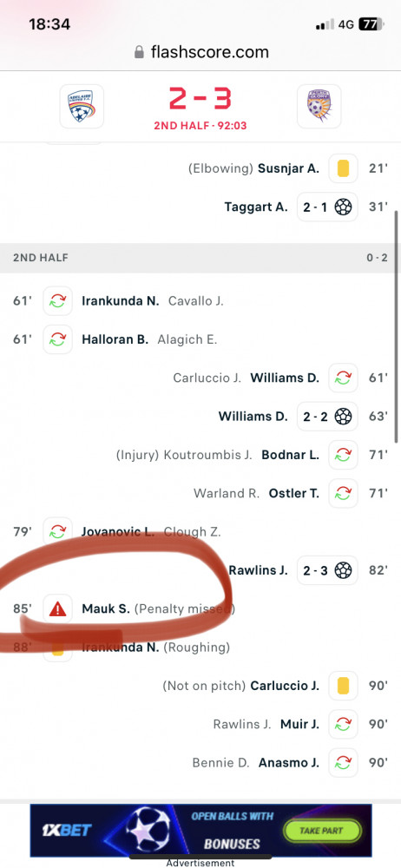Open Mauk S. player entry
The height and width of the screenshot is (868, 401).
coord(106,609)
